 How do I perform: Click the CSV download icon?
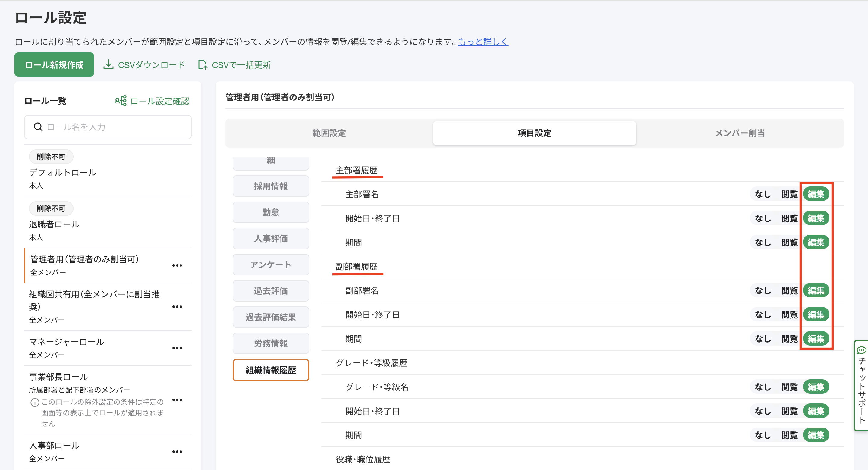coord(108,64)
